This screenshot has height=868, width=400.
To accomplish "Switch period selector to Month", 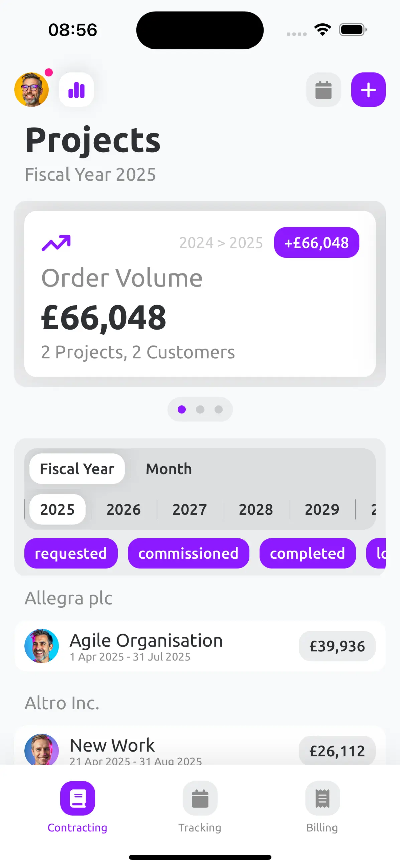I will tap(169, 469).
